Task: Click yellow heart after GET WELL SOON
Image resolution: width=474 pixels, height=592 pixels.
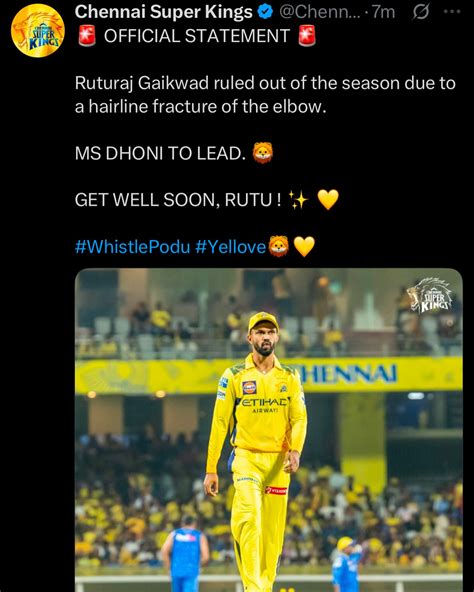Action: 328,200
